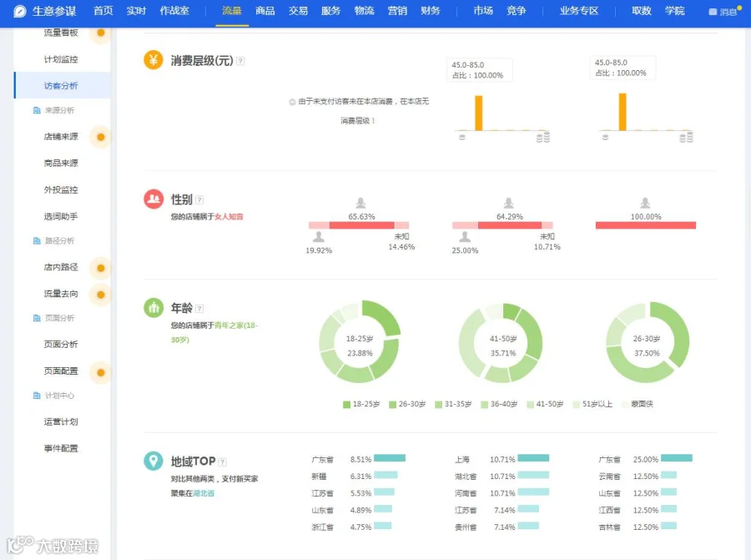
Task: Click the 计划中心 section icon in sidebar
Action: (x=37, y=396)
